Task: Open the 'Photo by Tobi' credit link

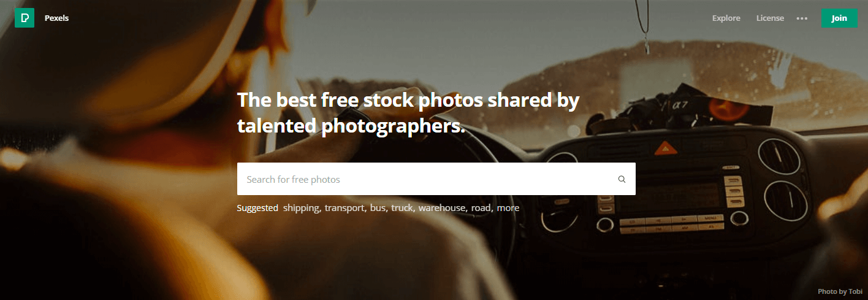Action: [840, 291]
